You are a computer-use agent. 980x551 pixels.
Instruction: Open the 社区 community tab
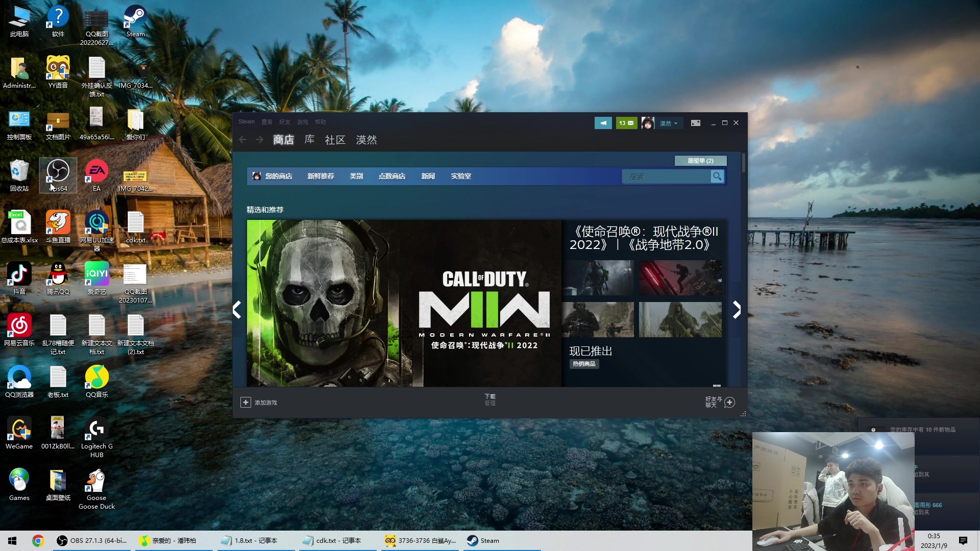335,140
